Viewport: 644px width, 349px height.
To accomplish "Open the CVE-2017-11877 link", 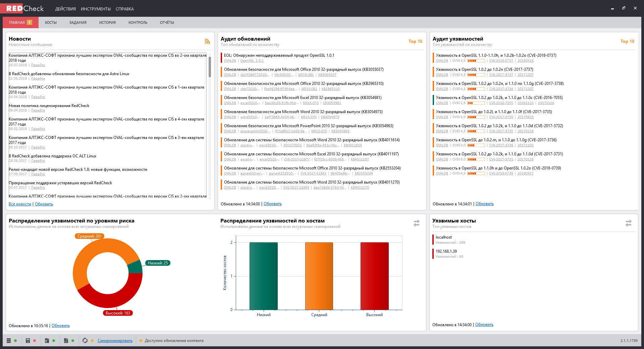I will (x=297, y=159).
